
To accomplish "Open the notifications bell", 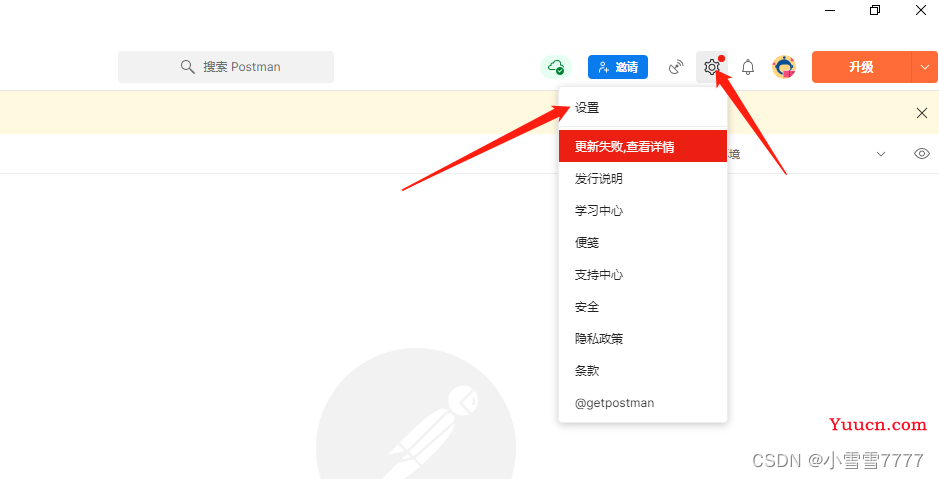I will pos(747,67).
